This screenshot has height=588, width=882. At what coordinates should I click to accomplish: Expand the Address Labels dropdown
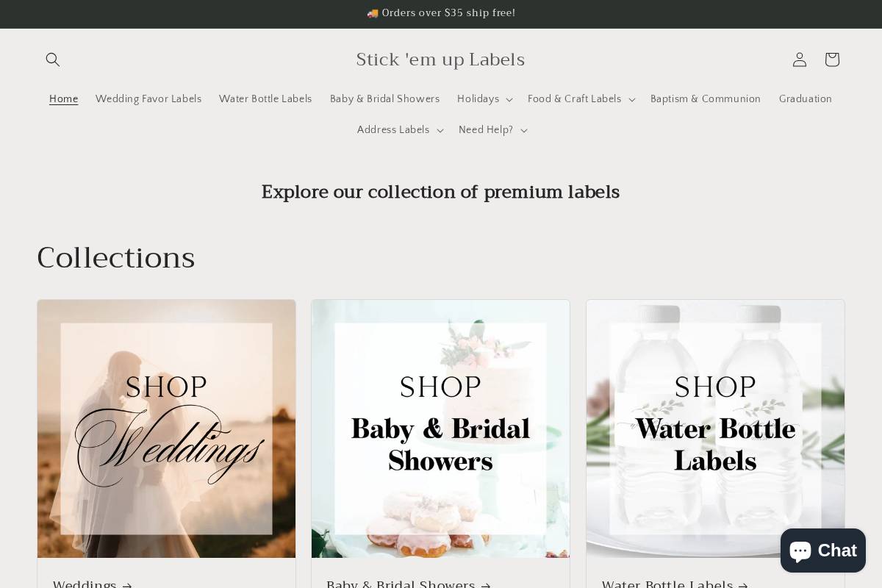pos(401,130)
